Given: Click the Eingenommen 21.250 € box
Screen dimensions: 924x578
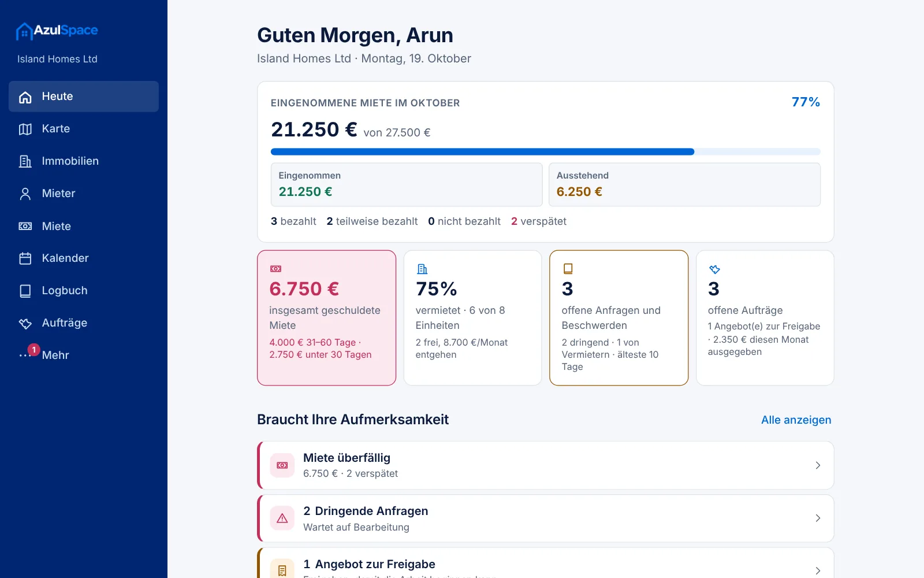Looking at the screenshot, I should (407, 184).
